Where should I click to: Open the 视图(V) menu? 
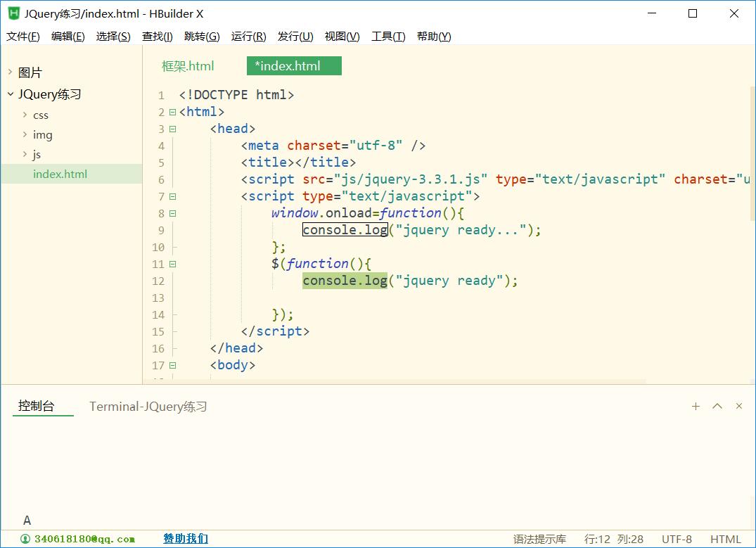(342, 37)
